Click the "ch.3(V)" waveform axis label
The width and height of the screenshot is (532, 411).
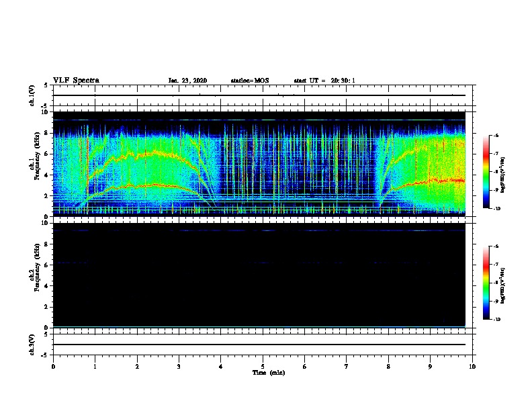coord(32,345)
